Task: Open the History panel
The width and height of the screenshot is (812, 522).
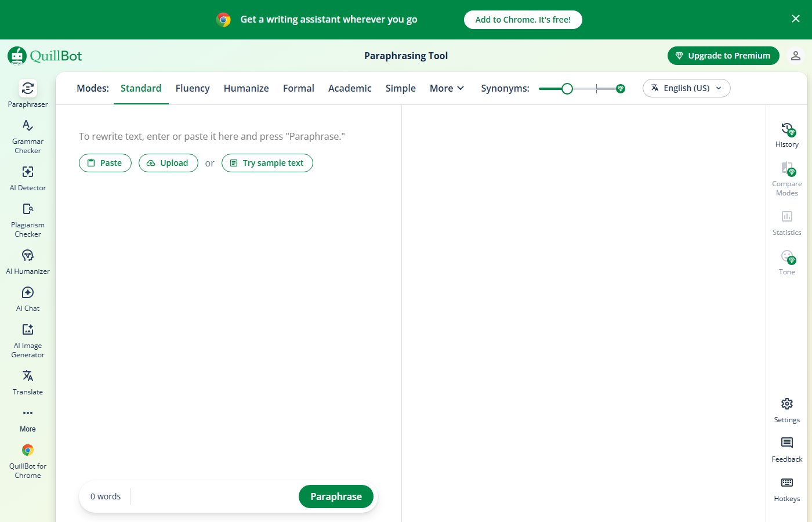Action: 786,134
